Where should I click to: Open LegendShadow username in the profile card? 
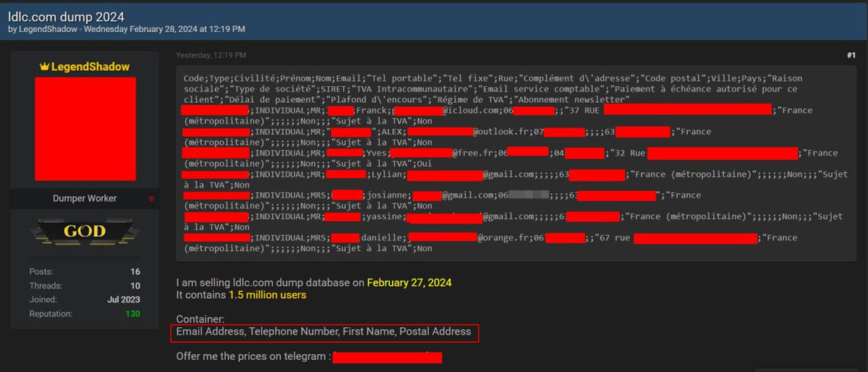click(90, 67)
